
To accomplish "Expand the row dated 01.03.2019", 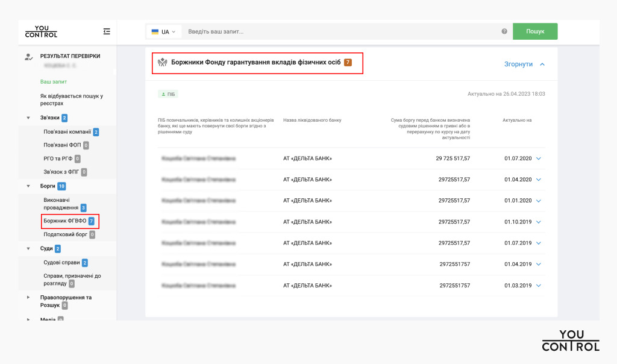I will point(539,286).
